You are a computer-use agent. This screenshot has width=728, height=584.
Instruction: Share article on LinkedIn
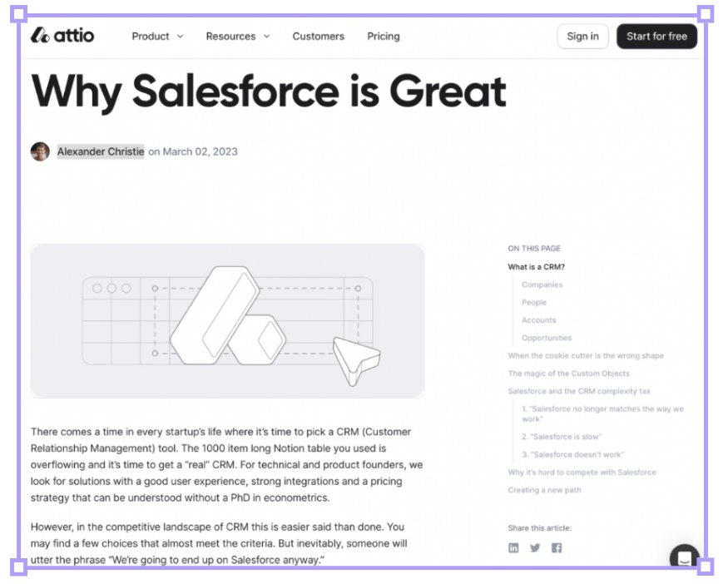click(513, 547)
